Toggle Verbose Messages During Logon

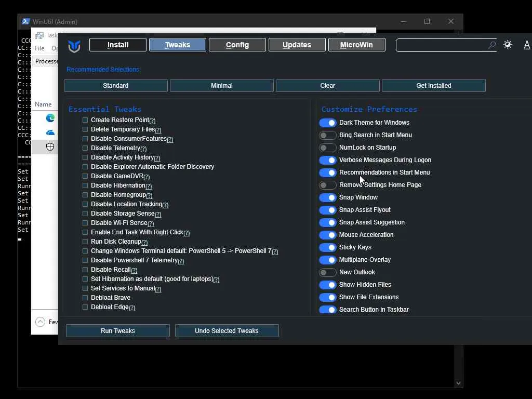328,160
